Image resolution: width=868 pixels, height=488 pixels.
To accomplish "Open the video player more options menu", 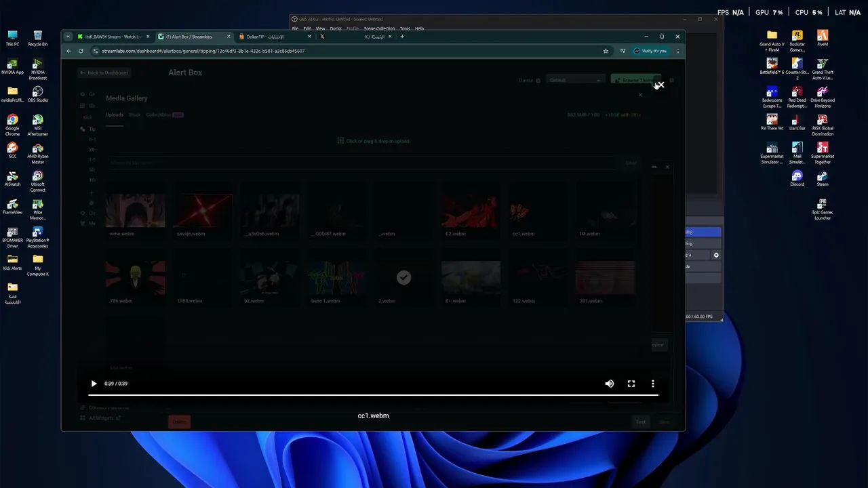I will 653,384.
